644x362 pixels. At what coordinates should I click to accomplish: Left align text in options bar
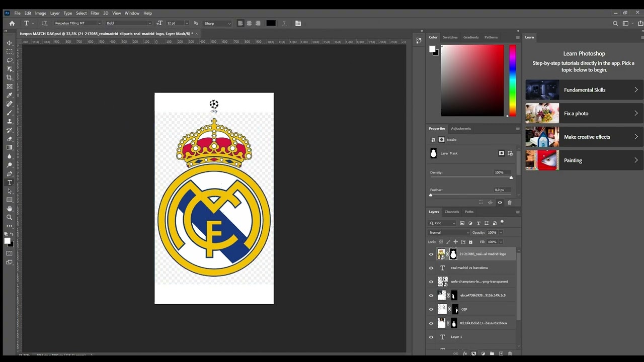240,23
